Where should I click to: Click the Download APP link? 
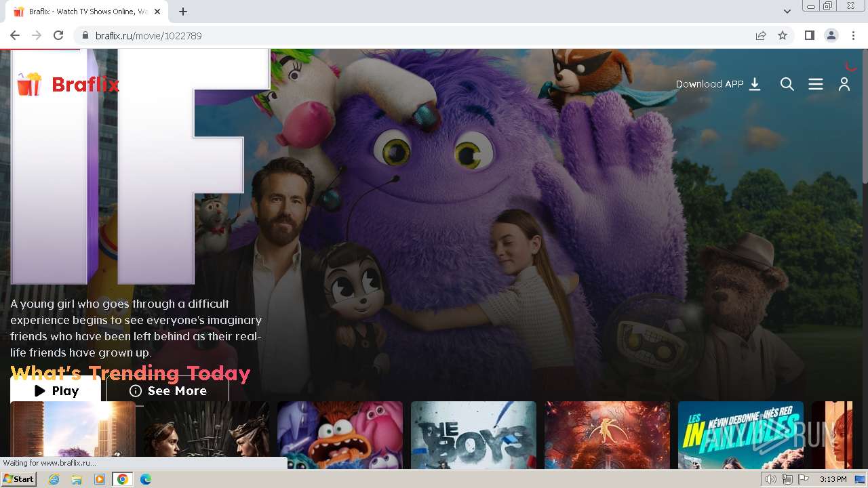pyautogui.click(x=718, y=84)
